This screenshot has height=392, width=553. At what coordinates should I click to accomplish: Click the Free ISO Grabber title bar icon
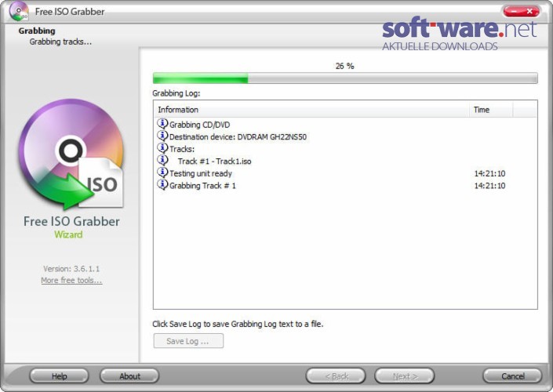pos(19,11)
